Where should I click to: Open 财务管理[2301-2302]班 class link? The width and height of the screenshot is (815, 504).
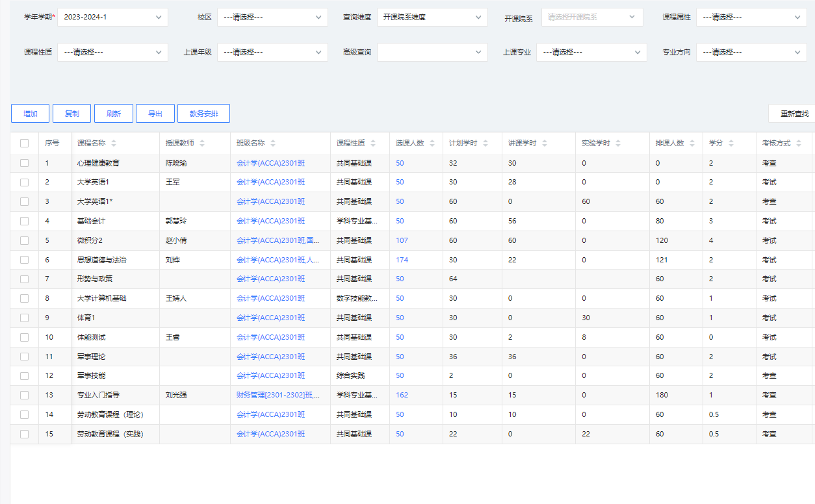click(x=278, y=395)
